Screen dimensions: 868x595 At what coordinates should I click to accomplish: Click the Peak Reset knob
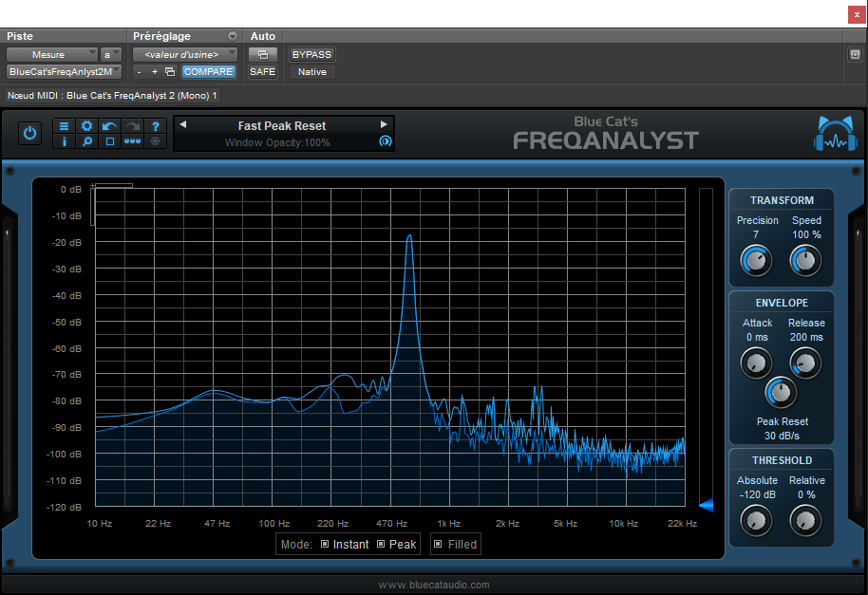point(781,393)
